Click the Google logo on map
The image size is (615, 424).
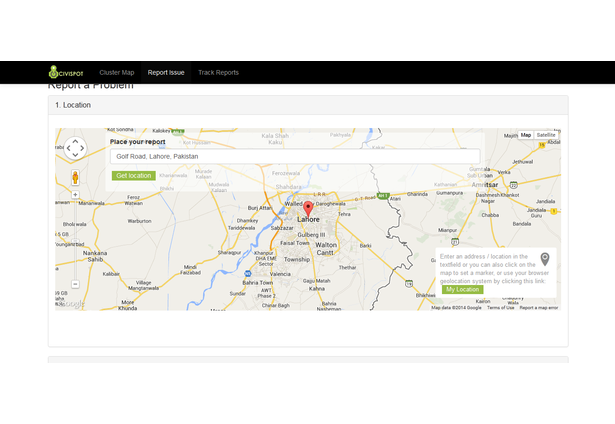[x=71, y=304]
